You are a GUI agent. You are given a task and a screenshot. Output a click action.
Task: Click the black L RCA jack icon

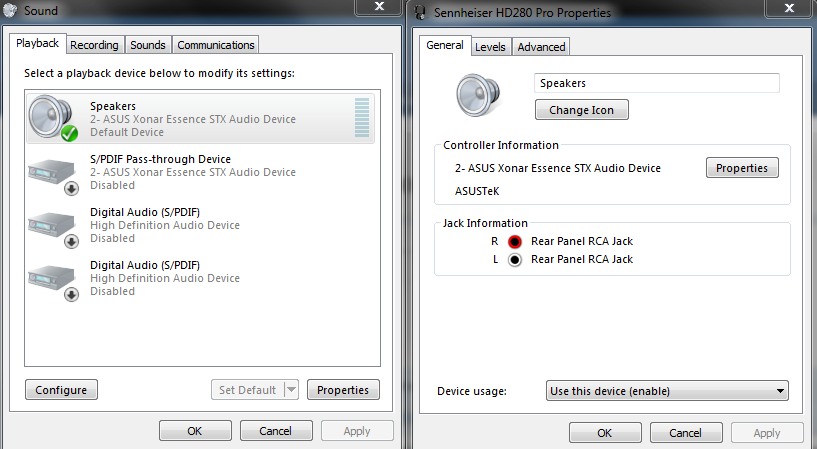514,259
